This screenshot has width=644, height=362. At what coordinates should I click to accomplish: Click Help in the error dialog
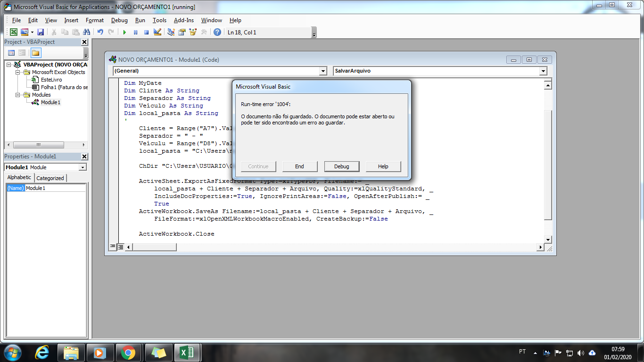tap(383, 166)
